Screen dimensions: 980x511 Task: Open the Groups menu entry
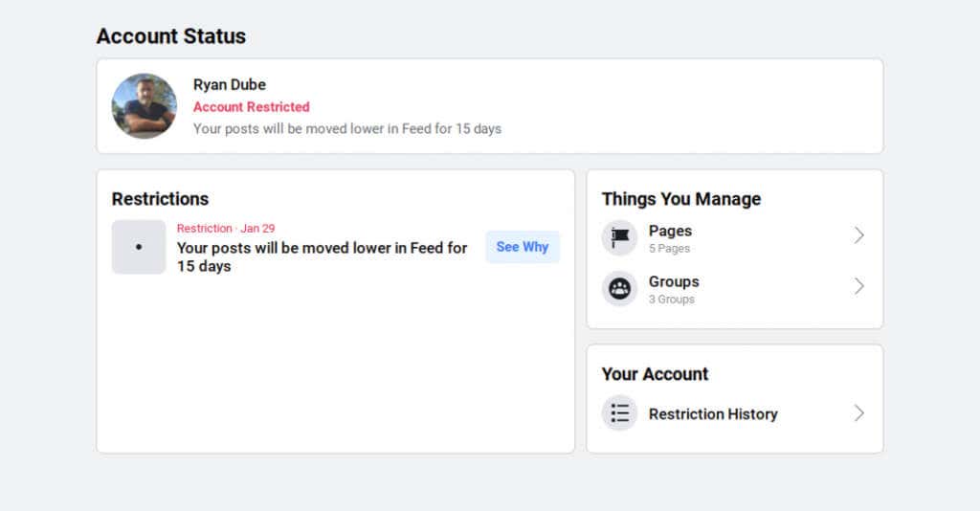click(674, 281)
